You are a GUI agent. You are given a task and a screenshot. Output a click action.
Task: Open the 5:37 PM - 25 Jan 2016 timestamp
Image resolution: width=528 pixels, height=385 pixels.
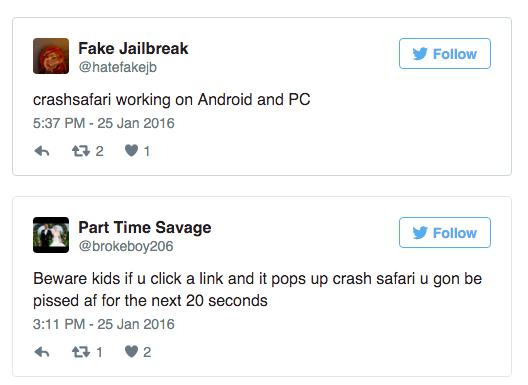[104, 123]
